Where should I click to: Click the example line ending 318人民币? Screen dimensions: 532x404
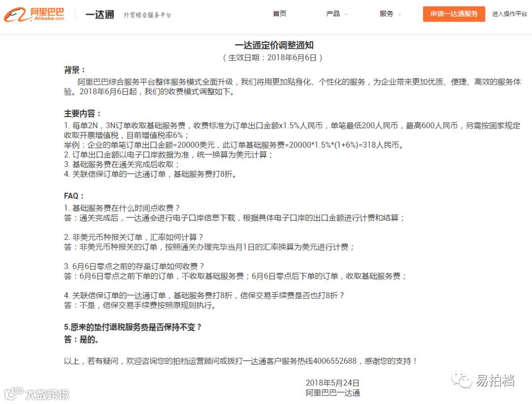(x=234, y=145)
